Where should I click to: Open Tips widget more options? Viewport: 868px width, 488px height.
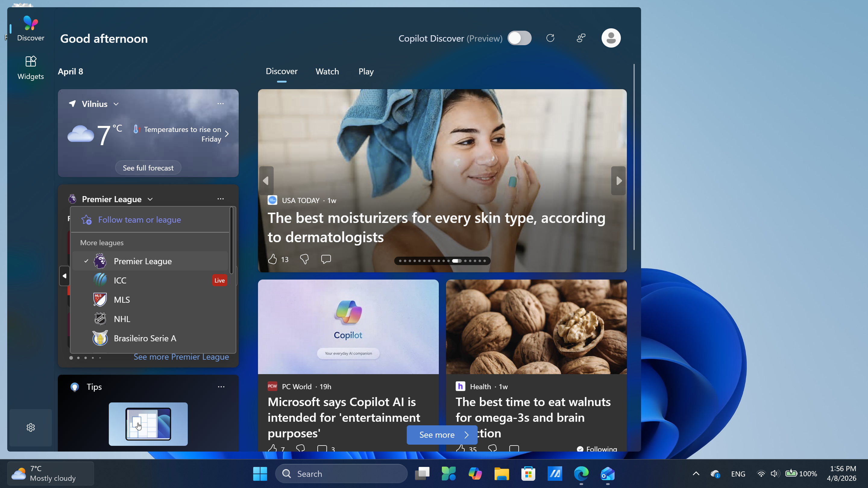coord(221,386)
